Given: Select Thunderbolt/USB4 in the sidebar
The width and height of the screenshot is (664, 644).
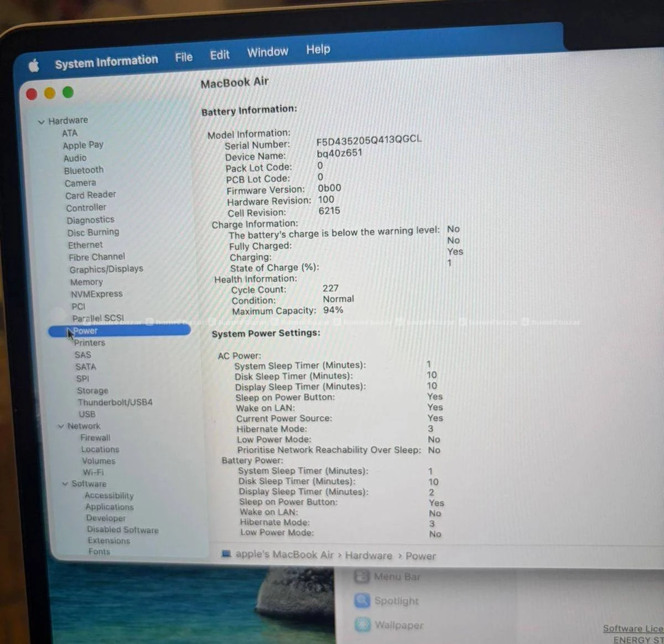Looking at the screenshot, I should tap(115, 402).
